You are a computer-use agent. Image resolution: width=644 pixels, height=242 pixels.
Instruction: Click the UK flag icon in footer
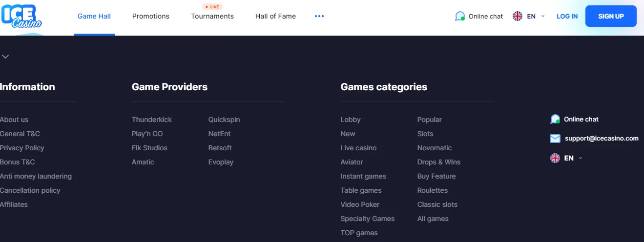555,158
